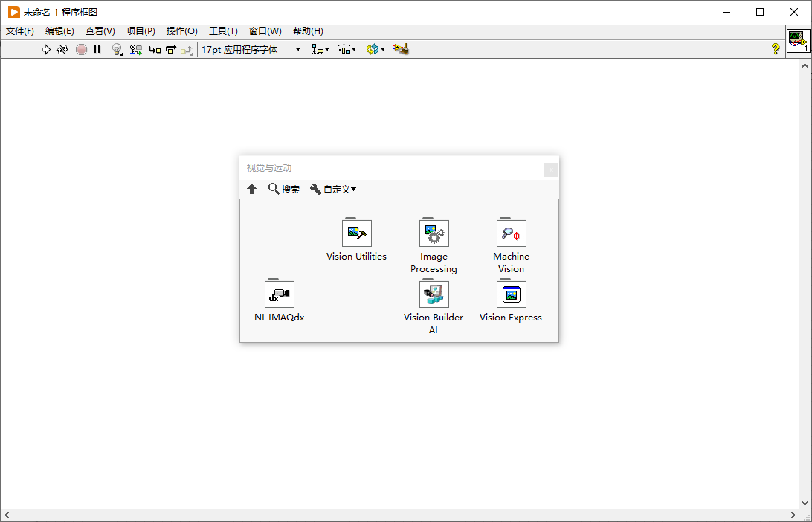The height and width of the screenshot is (522, 812).
Task: Click the horizontal scrollbar left arrow
Action: tap(7, 515)
